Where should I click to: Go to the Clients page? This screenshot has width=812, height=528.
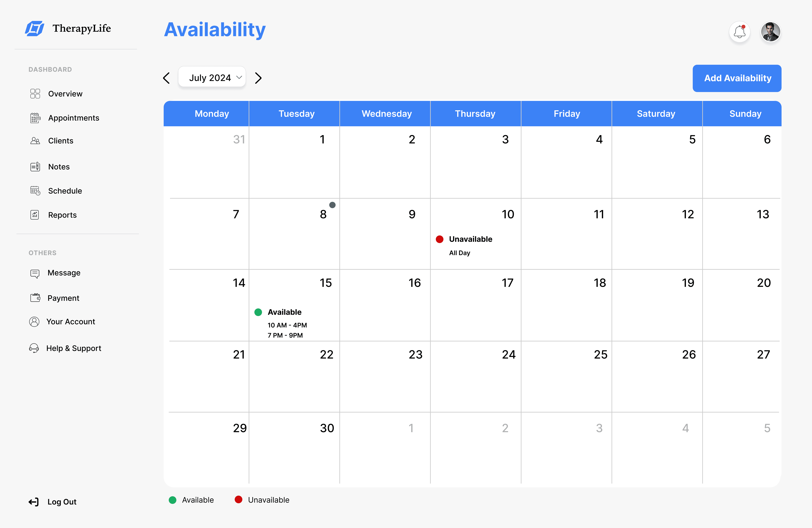[x=61, y=141]
